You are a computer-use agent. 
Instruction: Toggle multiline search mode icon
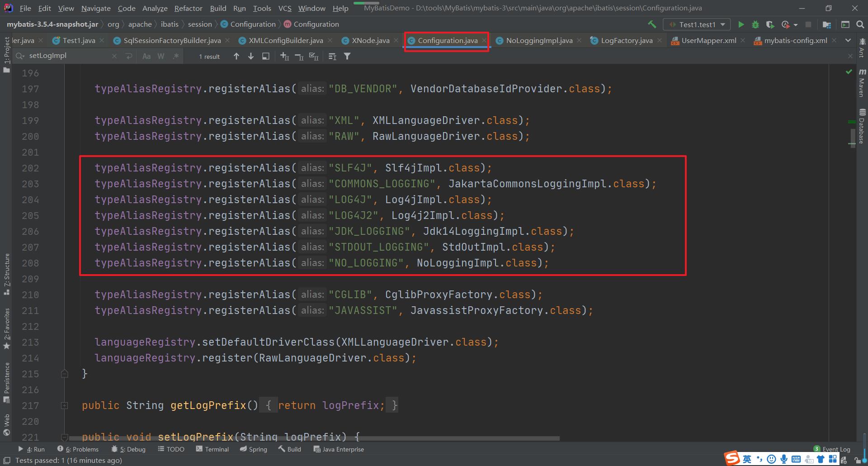[x=332, y=56]
